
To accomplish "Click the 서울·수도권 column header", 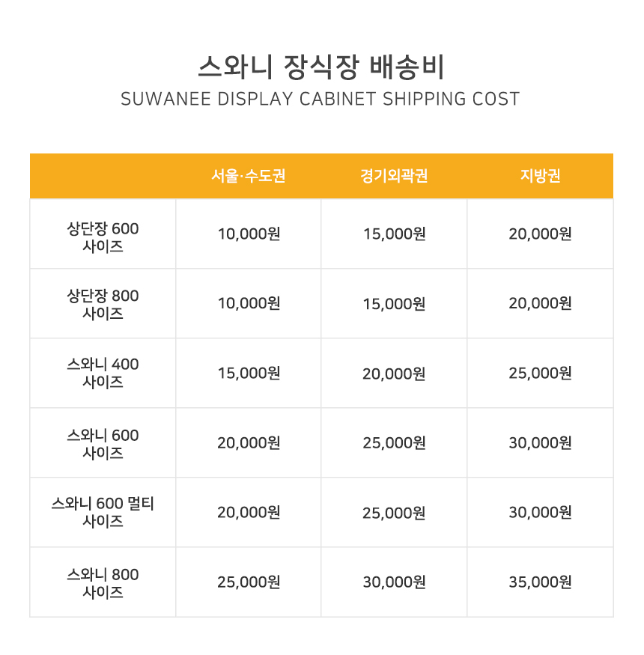I will click(x=248, y=176).
